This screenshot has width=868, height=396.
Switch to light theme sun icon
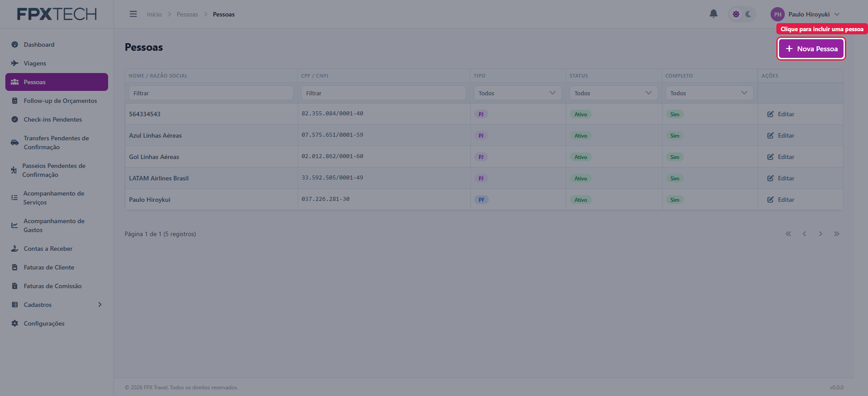(x=736, y=14)
